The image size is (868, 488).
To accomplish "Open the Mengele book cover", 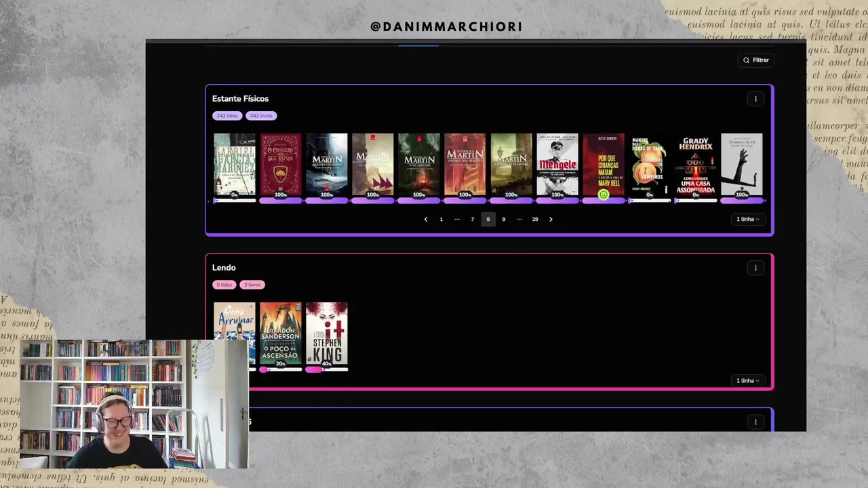I will click(557, 165).
